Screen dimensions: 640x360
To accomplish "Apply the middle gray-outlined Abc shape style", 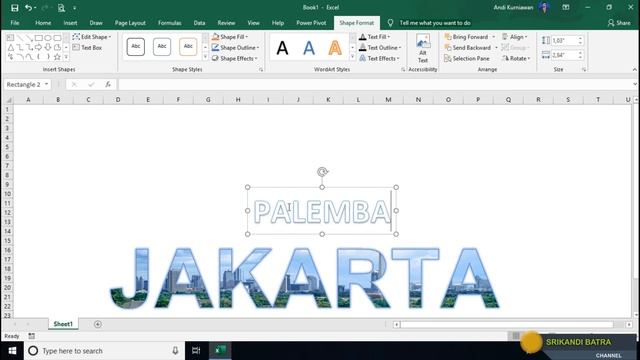I will point(162,47).
